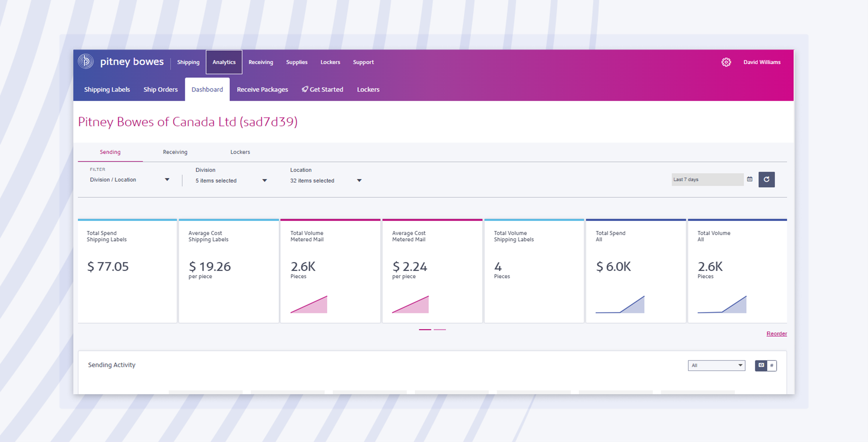Select the Sending sub-tab

[110, 152]
